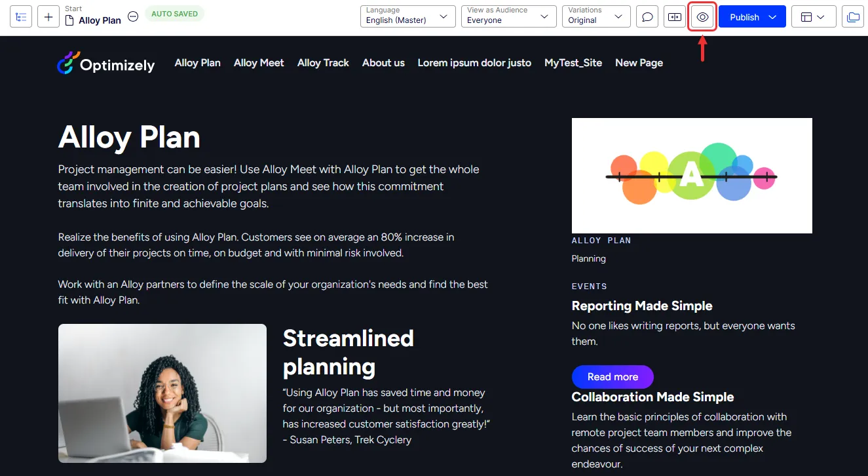This screenshot has height=476, width=868.
Task: Expand the Publish options arrow
Action: (x=773, y=17)
